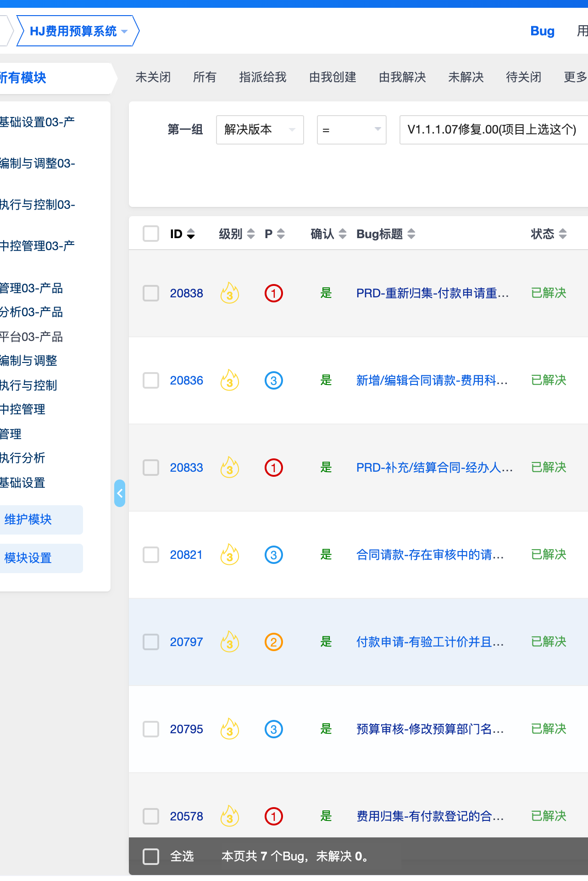
Task: Click severity flame icon for bug 20836
Action: (230, 380)
